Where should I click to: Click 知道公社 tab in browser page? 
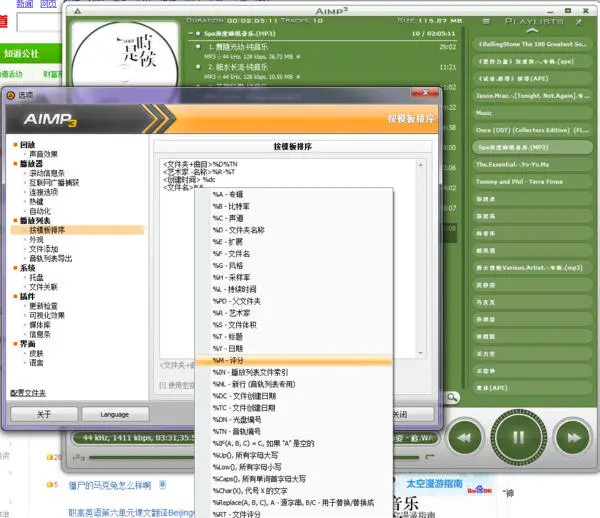[21, 54]
